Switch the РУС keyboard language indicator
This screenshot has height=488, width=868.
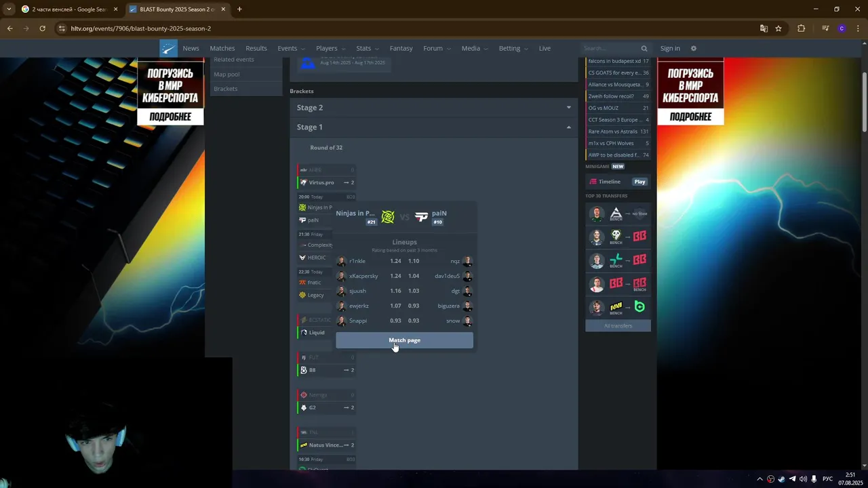[x=828, y=479]
